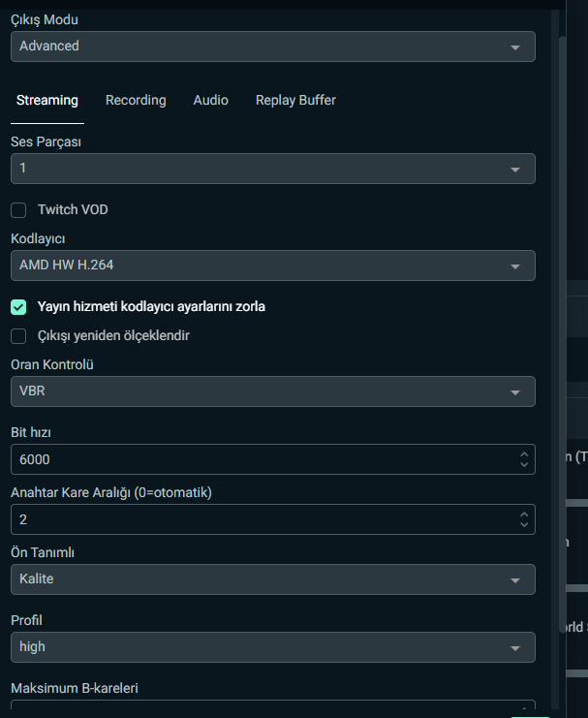The width and height of the screenshot is (588, 718).
Task: Increase Anahtar Kare Aralığı with up arrow
Action: [x=524, y=514]
